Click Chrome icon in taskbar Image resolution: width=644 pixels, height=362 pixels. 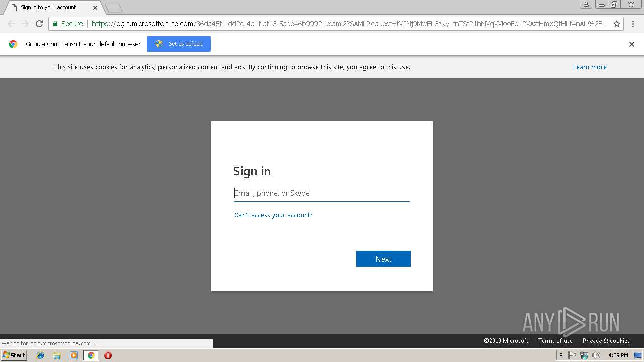click(x=91, y=355)
